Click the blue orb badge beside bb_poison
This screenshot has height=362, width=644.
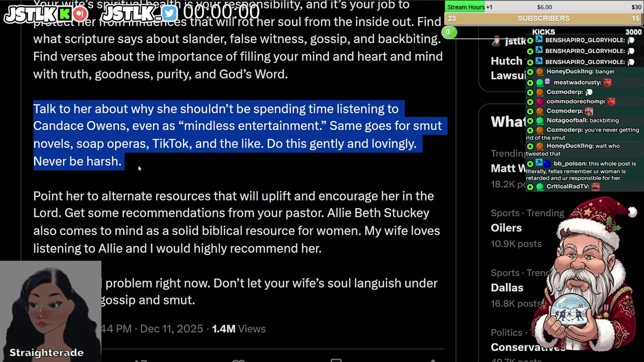tap(547, 163)
